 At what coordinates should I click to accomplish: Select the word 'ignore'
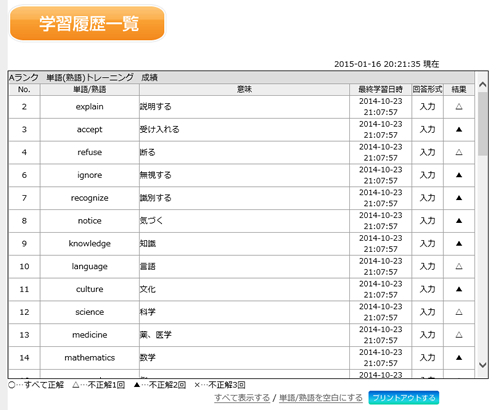pyautogui.click(x=90, y=175)
